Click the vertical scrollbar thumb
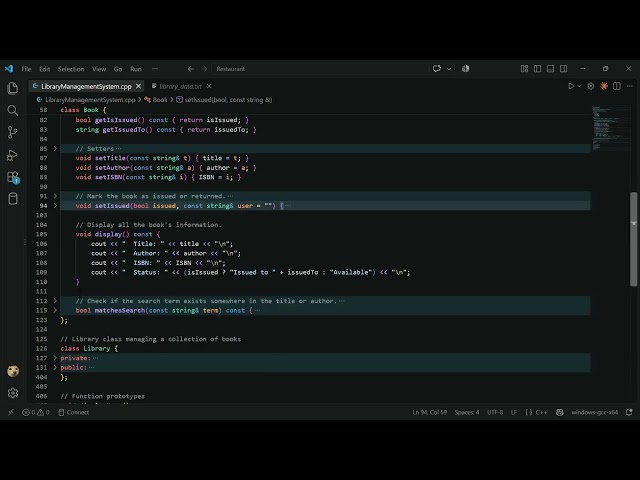Screen dimensions: 640x480 (633, 239)
